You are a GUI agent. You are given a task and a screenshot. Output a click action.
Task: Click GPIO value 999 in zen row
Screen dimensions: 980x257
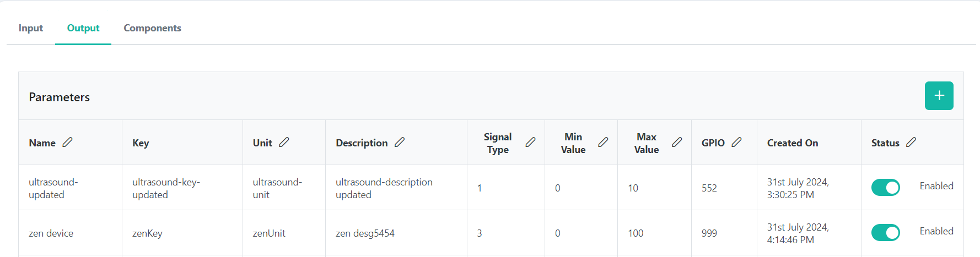coord(709,233)
